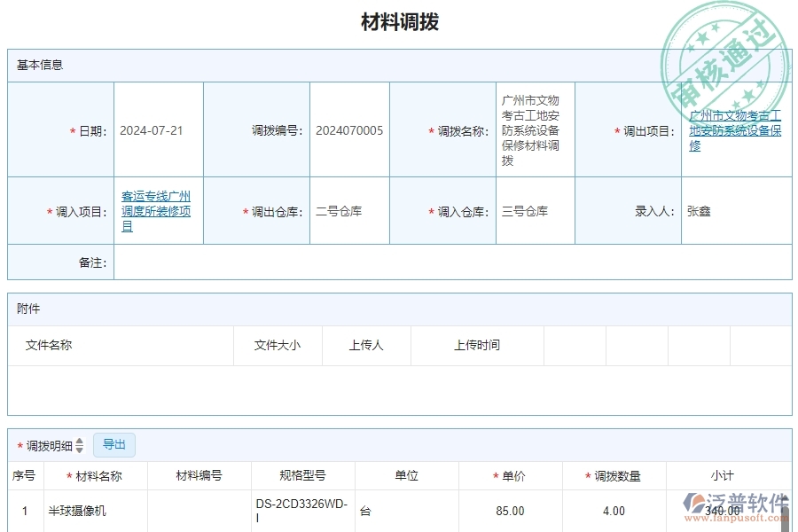Screen dimensions: 798x532
Task: Click the ascending sort arrow beside 调拨明细
Action: click(78, 442)
